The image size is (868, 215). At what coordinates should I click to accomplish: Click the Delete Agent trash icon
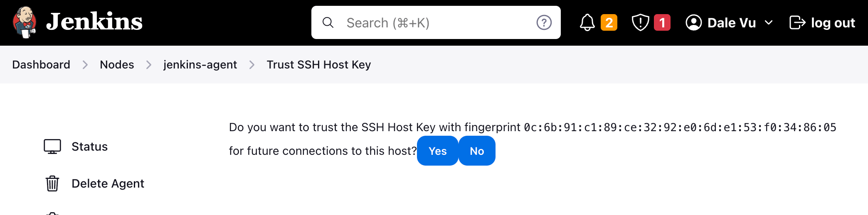52,183
